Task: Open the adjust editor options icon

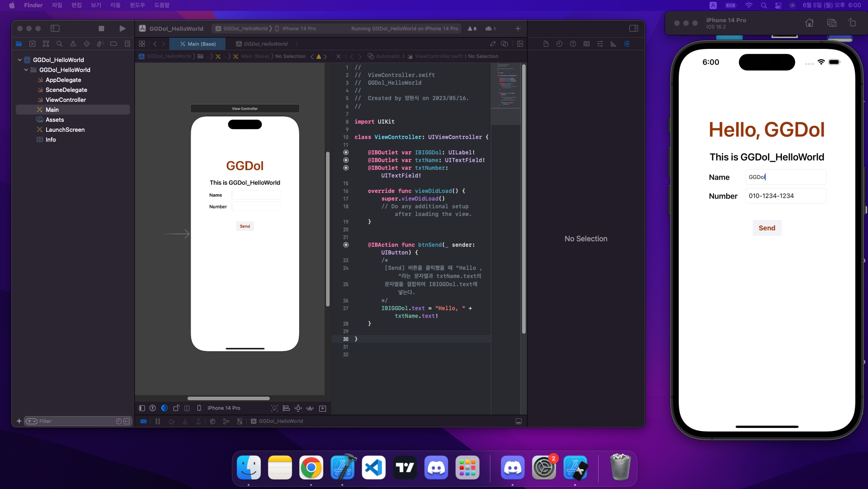Action: 504,44
